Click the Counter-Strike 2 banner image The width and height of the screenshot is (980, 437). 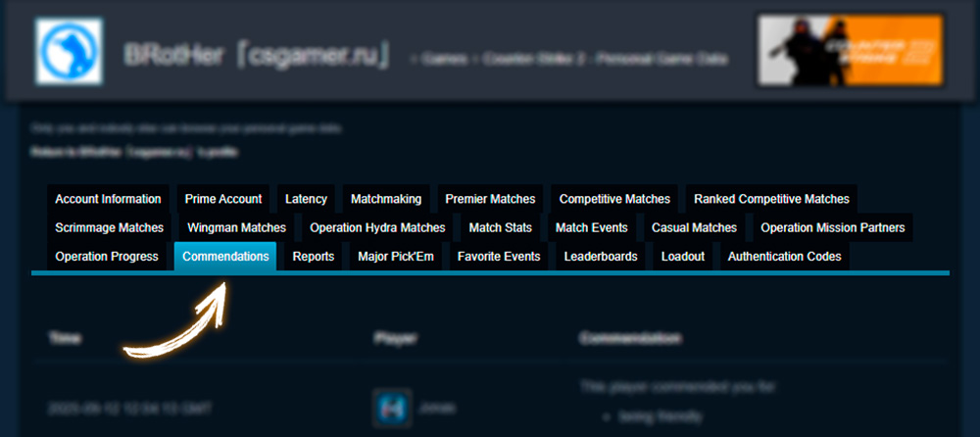(850, 51)
